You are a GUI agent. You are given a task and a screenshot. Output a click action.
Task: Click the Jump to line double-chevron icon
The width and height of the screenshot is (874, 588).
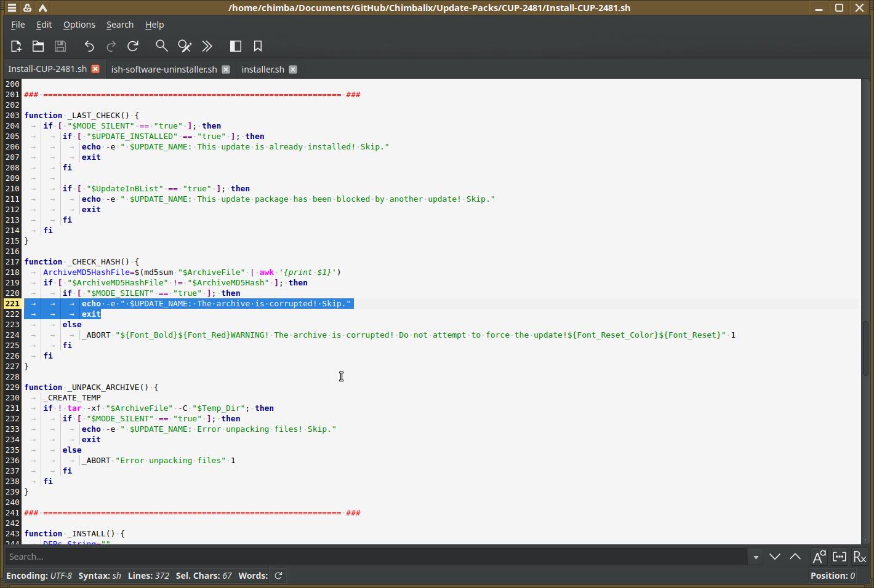207,46
